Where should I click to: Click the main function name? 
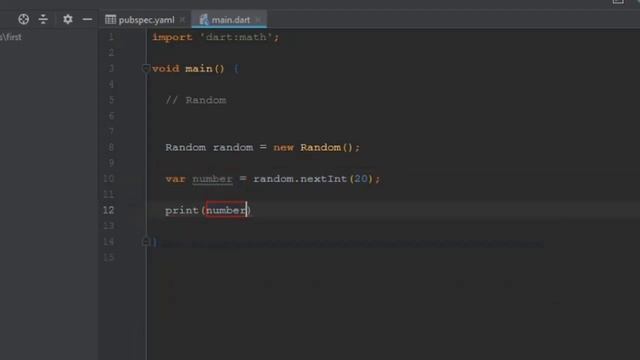199,69
